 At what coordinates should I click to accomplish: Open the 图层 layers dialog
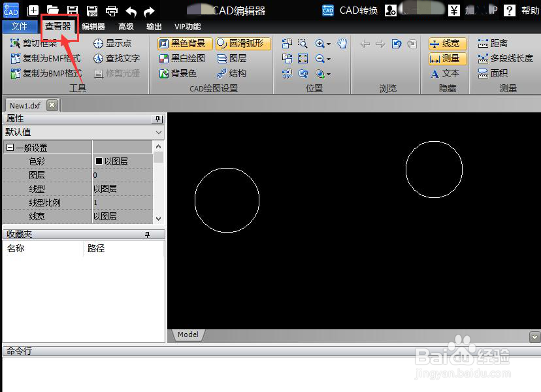tap(231, 58)
